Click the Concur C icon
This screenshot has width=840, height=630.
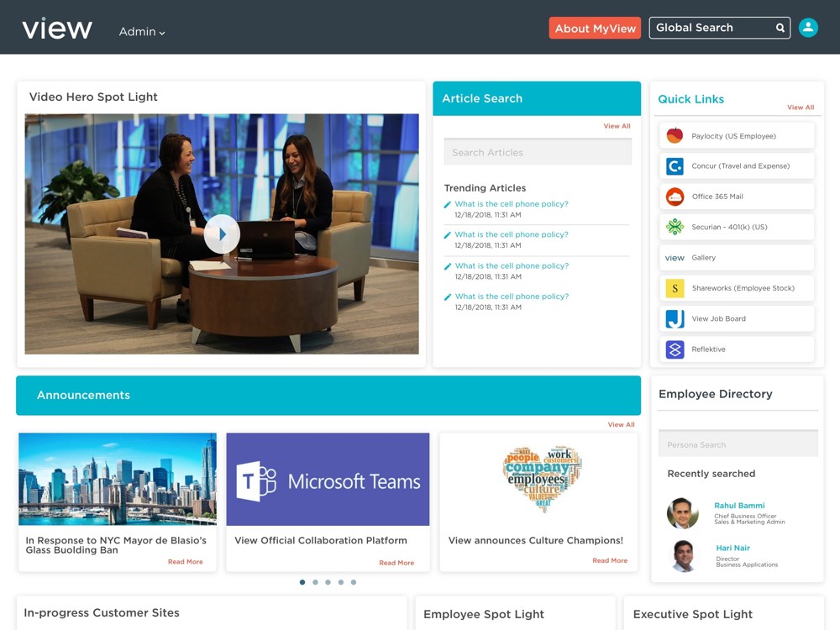pos(675,166)
